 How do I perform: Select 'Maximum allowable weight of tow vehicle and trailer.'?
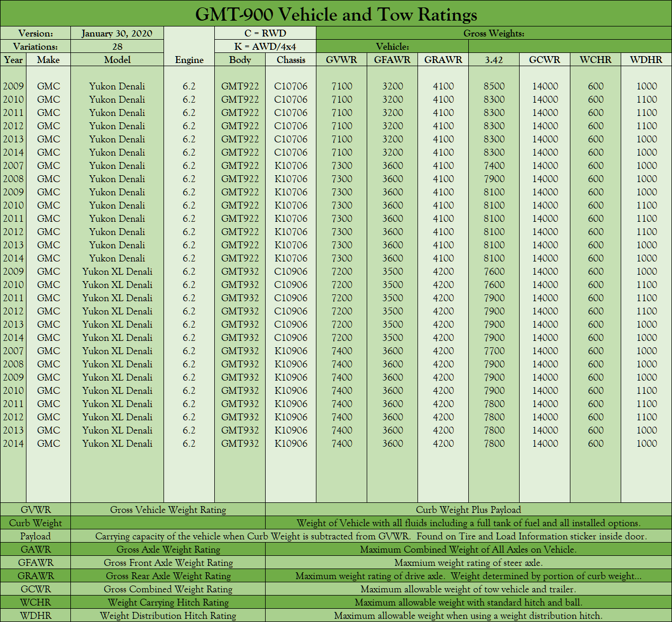(x=468, y=589)
